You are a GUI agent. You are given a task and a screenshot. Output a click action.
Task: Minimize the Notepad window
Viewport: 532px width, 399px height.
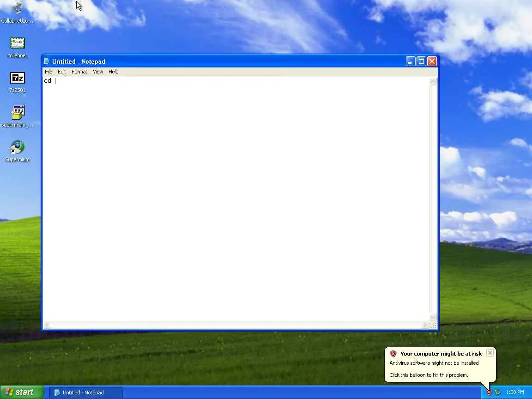[x=410, y=61]
